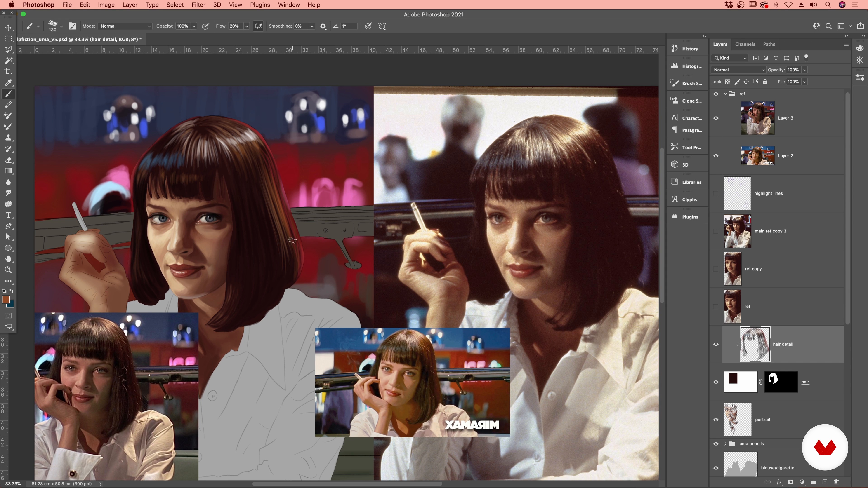This screenshot has width=868, height=488.
Task: Collapse the ref layer group
Action: click(725, 94)
